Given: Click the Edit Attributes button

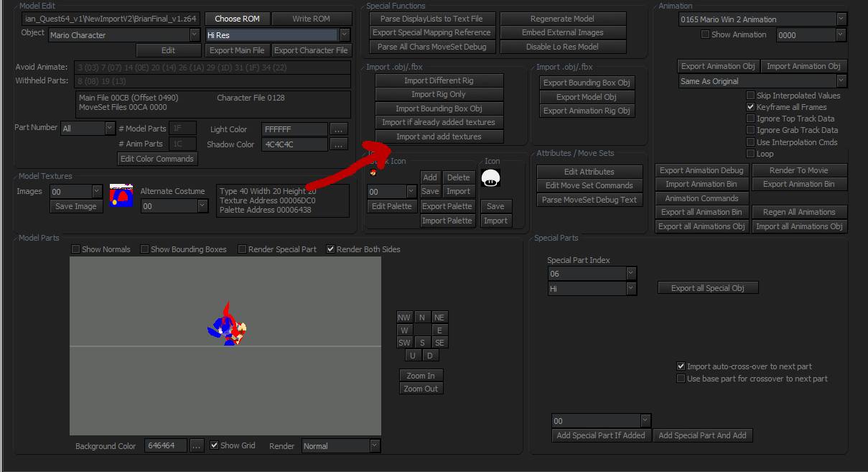Looking at the screenshot, I should (x=589, y=172).
